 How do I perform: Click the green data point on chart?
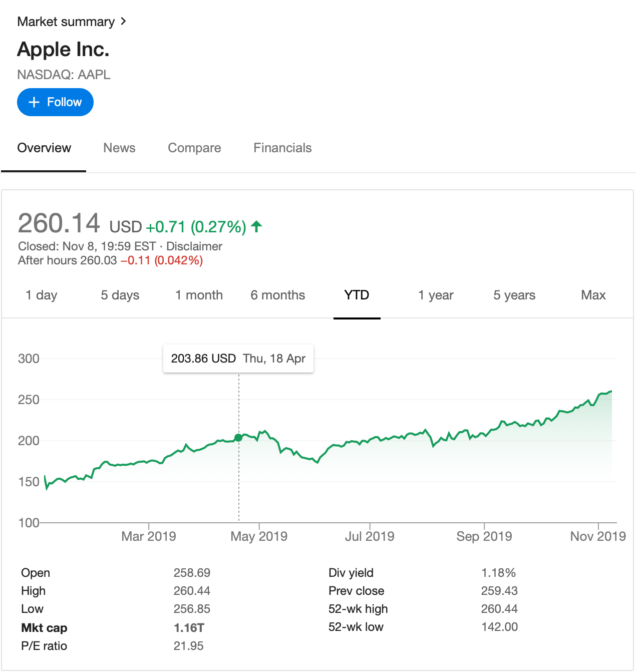pos(238,438)
